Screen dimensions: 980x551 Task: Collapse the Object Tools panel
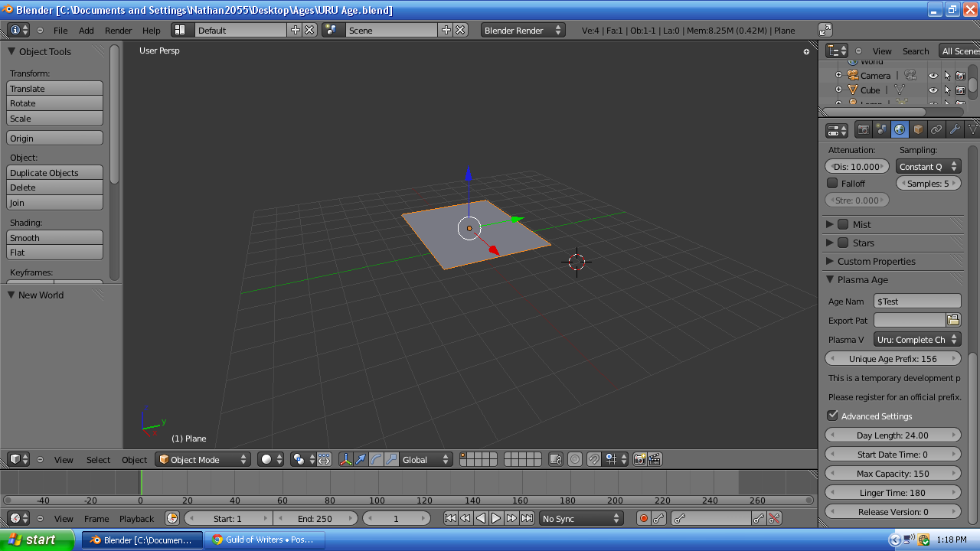click(11, 51)
